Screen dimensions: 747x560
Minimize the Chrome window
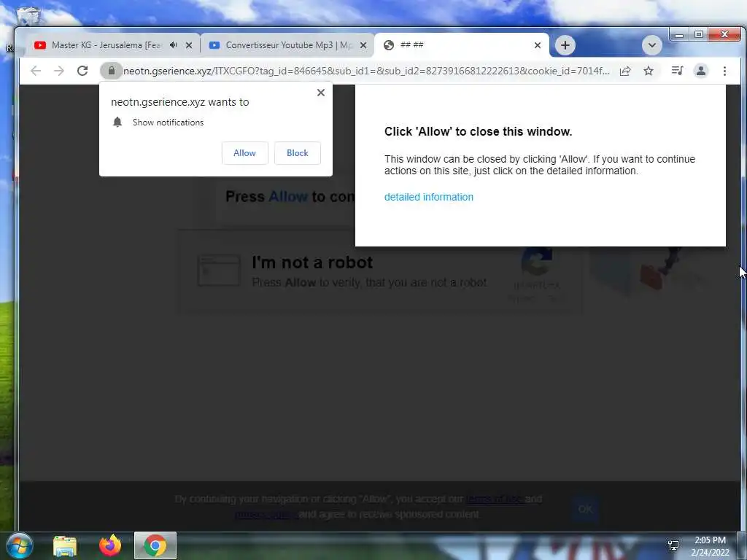[679, 34]
